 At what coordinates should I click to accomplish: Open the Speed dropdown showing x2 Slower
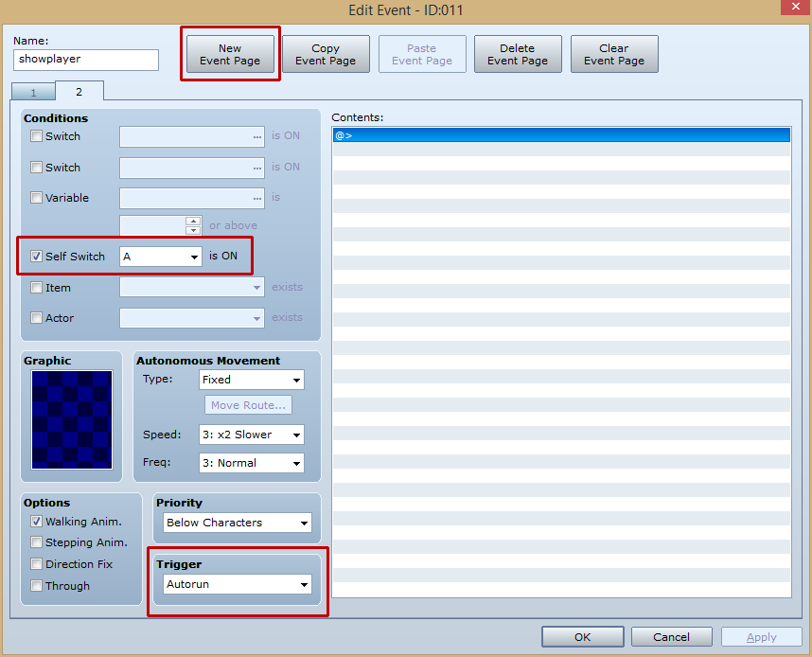pos(251,435)
